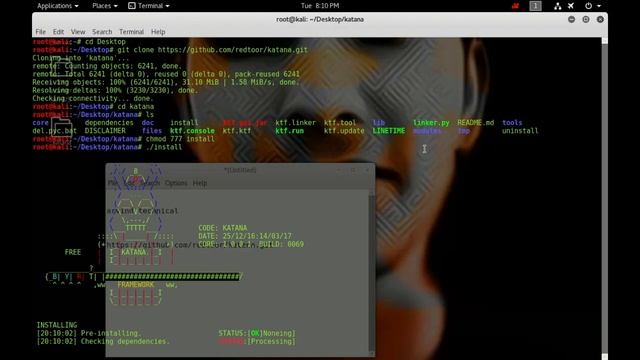
Task: Click the Untitled editor window scrollbar
Action: (371, 273)
